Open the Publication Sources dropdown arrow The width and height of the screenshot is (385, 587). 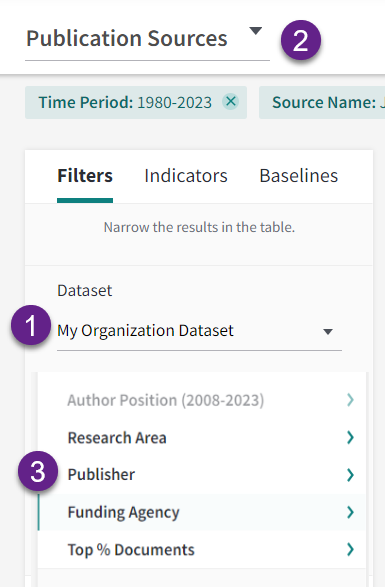255,31
